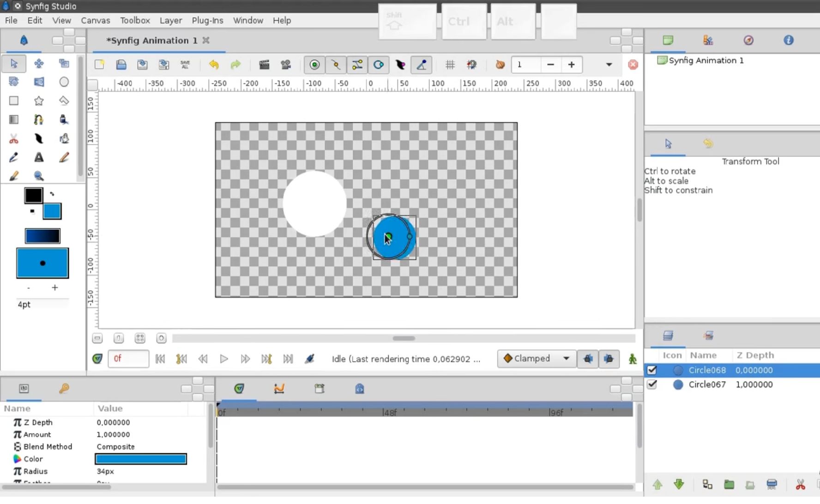
Task: Select the Draw tool
Action: (x=64, y=120)
